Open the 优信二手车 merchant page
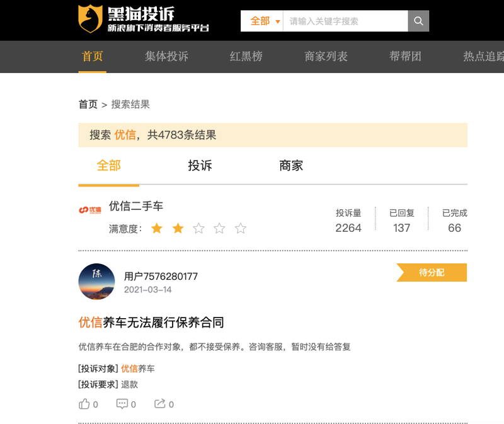504x424 pixels. [136, 206]
